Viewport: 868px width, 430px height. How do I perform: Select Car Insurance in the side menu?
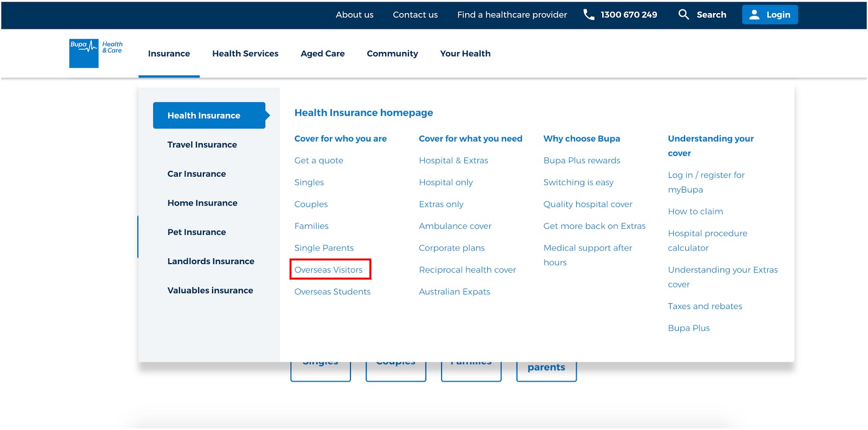tap(196, 174)
